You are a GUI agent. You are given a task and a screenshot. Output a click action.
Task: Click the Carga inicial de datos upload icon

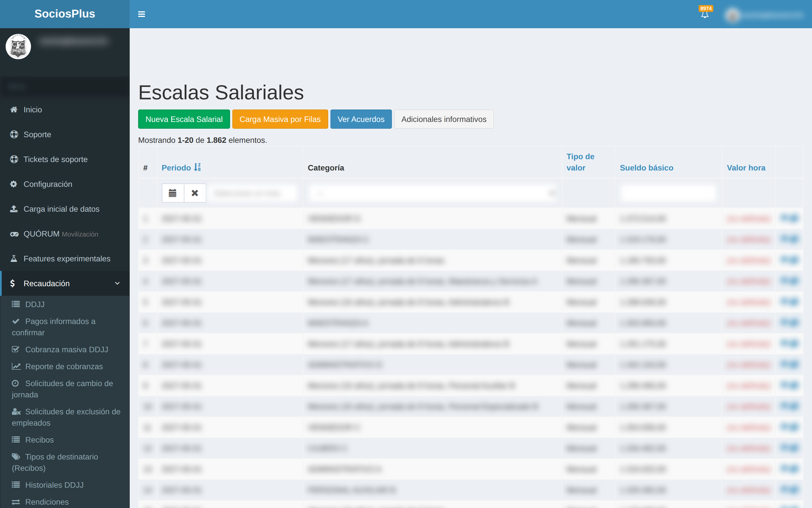(14, 209)
